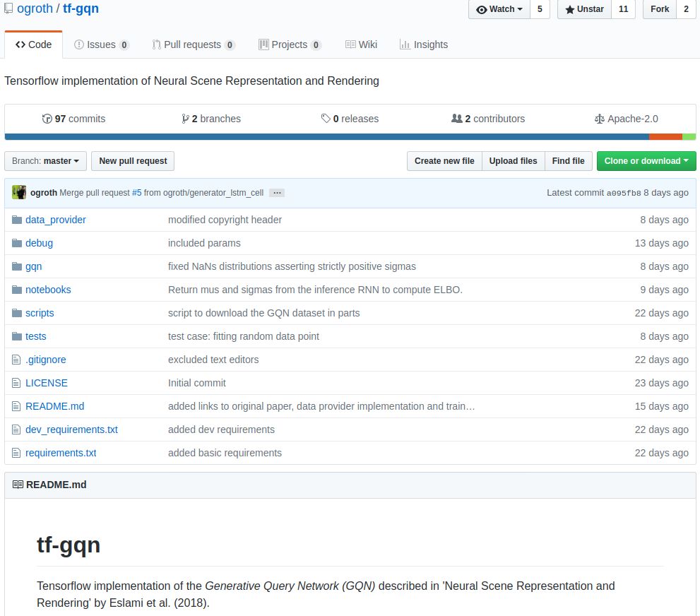
Task: Click the repository book icon
Action: tap(8, 8)
